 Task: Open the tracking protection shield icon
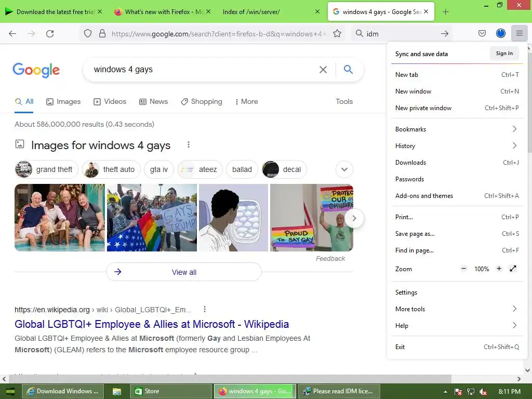(x=88, y=34)
